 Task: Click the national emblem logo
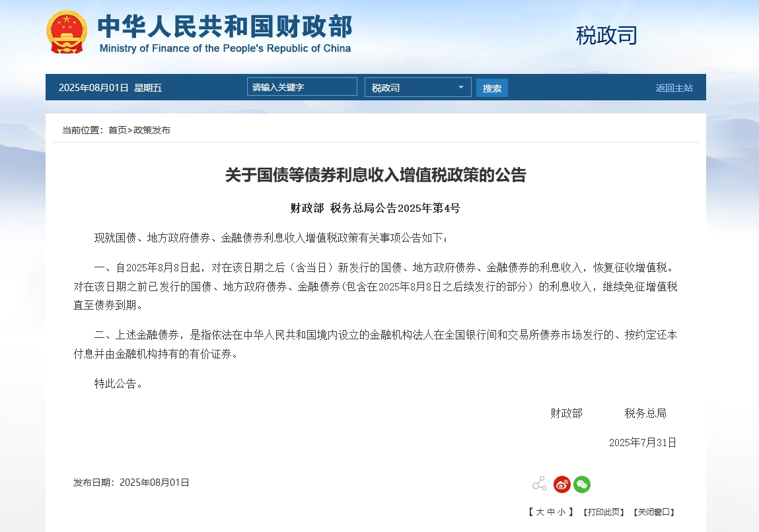pyautogui.click(x=67, y=32)
